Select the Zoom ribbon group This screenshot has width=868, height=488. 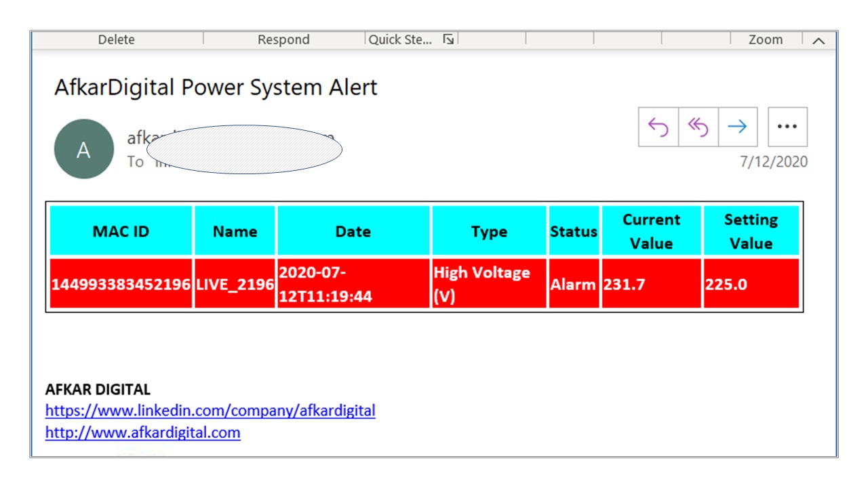click(765, 40)
